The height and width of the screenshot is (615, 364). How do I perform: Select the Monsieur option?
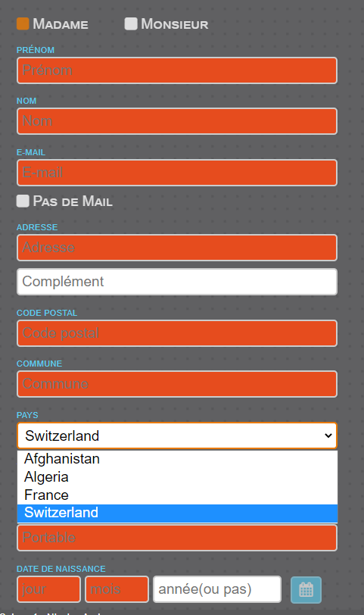click(131, 23)
